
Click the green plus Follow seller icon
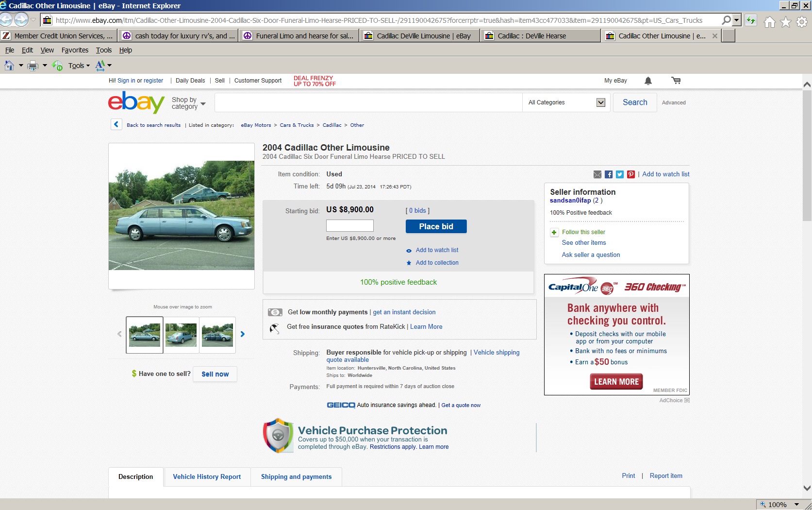tap(554, 232)
